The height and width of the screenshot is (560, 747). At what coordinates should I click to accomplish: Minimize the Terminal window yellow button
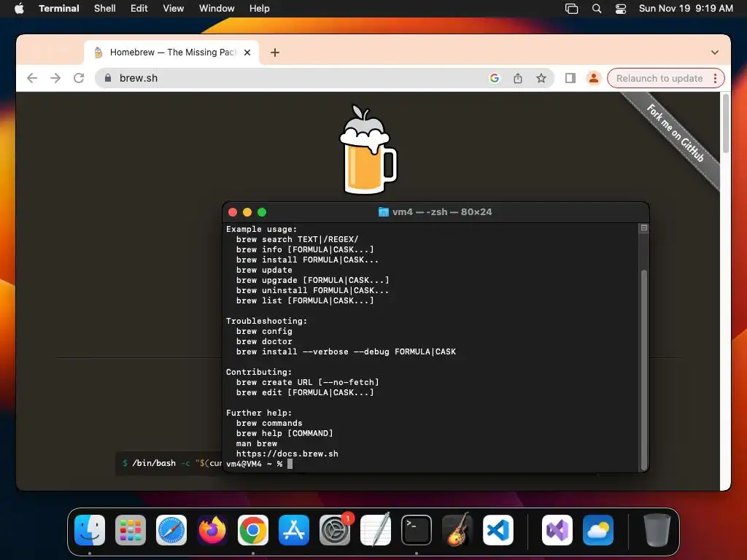pos(247,212)
